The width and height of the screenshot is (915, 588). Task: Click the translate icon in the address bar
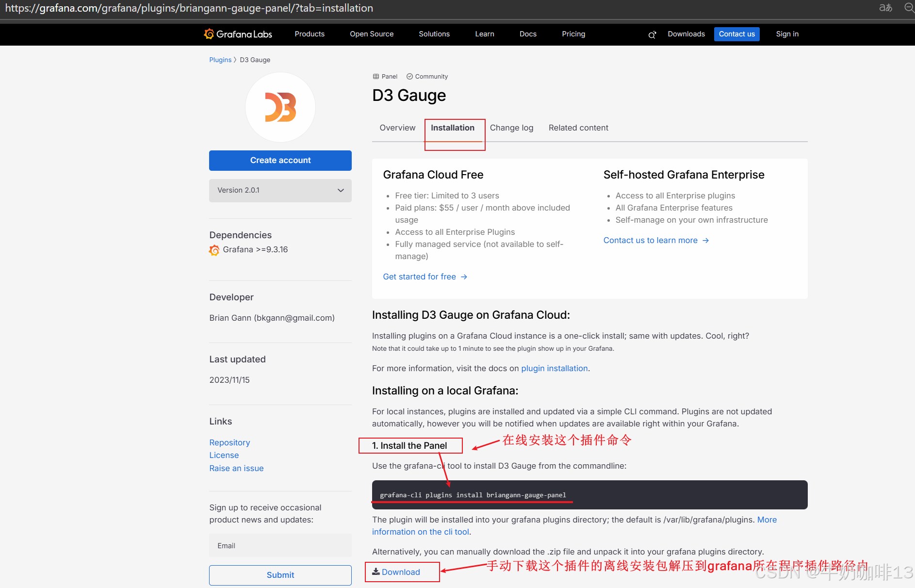point(885,8)
